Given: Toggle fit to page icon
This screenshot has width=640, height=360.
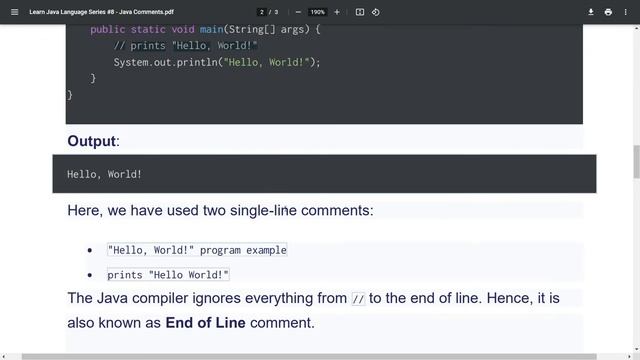Looking at the screenshot, I should pos(360,12).
